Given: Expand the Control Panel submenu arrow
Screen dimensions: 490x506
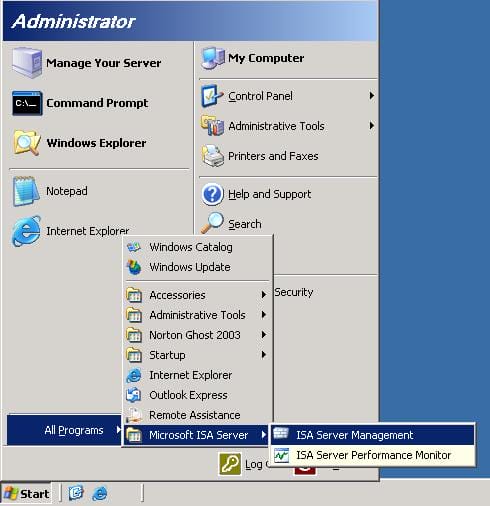Looking at the screenshot, I should click(372, 96).
